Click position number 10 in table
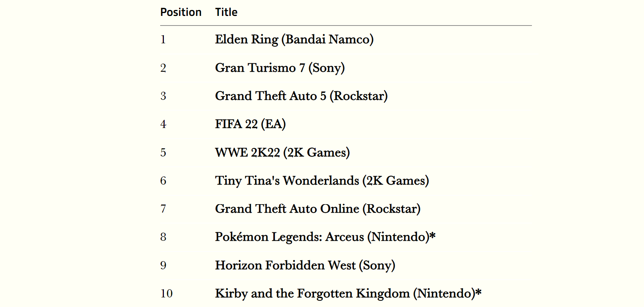This screenshot has height=307, width=644. 166,293
